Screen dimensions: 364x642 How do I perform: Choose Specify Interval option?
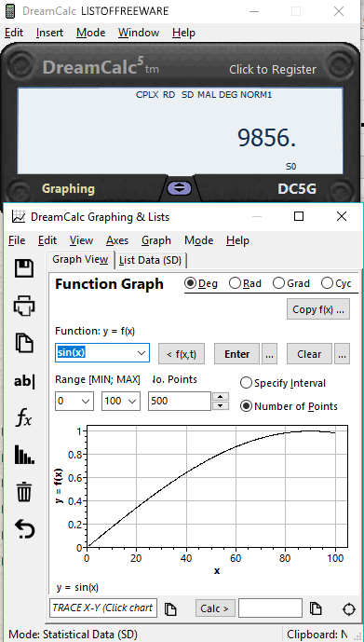283,383
